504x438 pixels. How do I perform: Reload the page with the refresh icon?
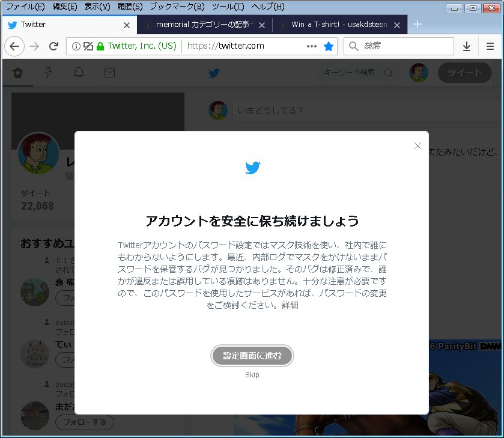pos(55,46)
